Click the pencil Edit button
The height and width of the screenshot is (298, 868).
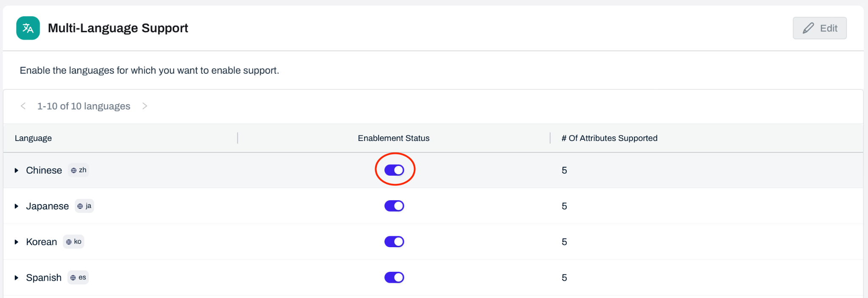coord(819,28)
